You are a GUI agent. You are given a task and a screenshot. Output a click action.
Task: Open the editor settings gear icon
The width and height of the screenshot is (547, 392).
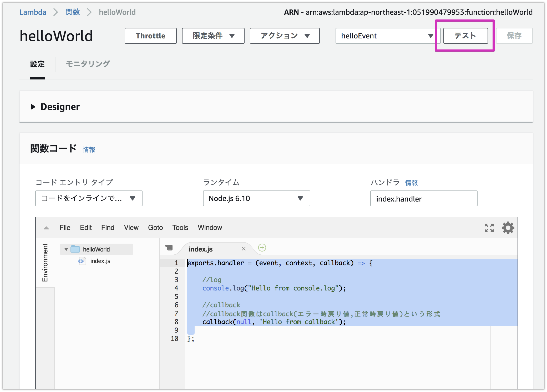(x=508, y=228)
